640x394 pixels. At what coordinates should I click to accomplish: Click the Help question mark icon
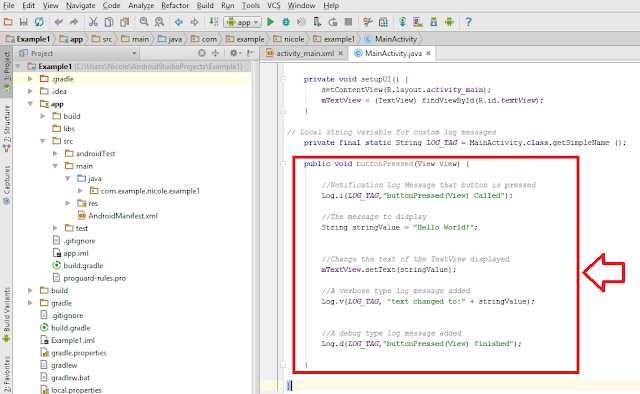[468, 22]
